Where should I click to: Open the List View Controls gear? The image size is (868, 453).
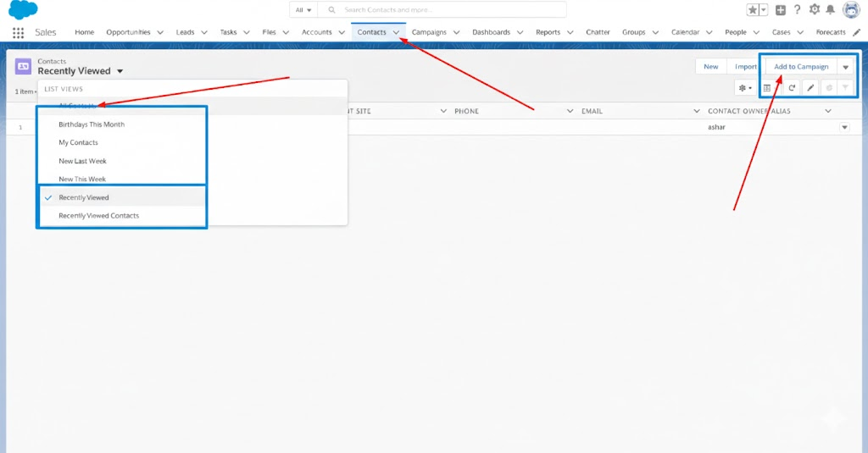click(745, 88)
